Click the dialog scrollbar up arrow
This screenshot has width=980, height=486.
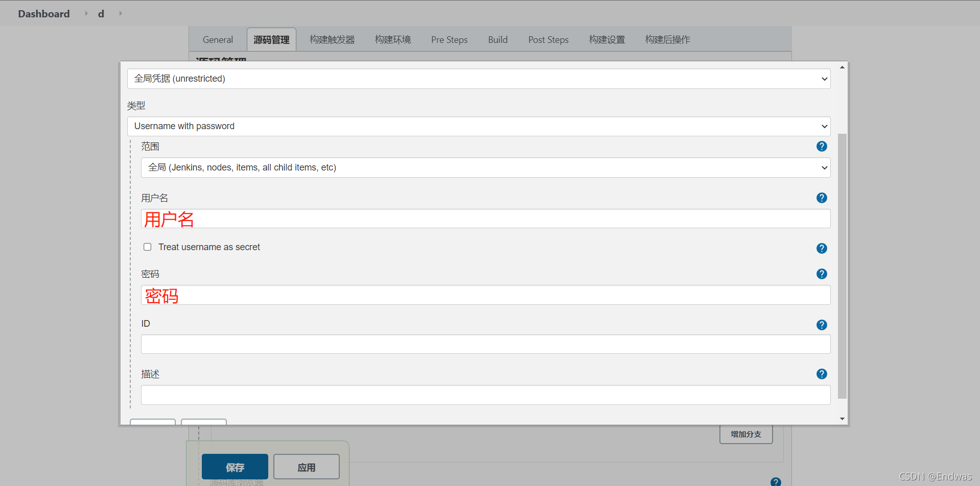click(842, 67)
